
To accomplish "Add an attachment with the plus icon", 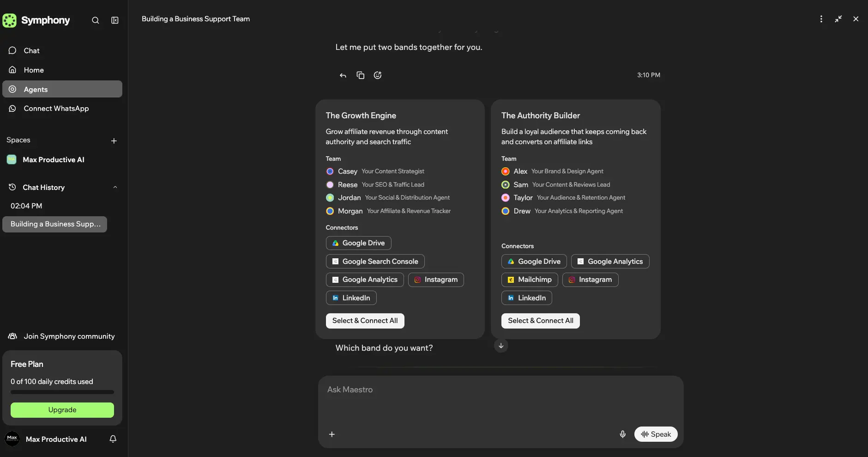I will point(332,434).
